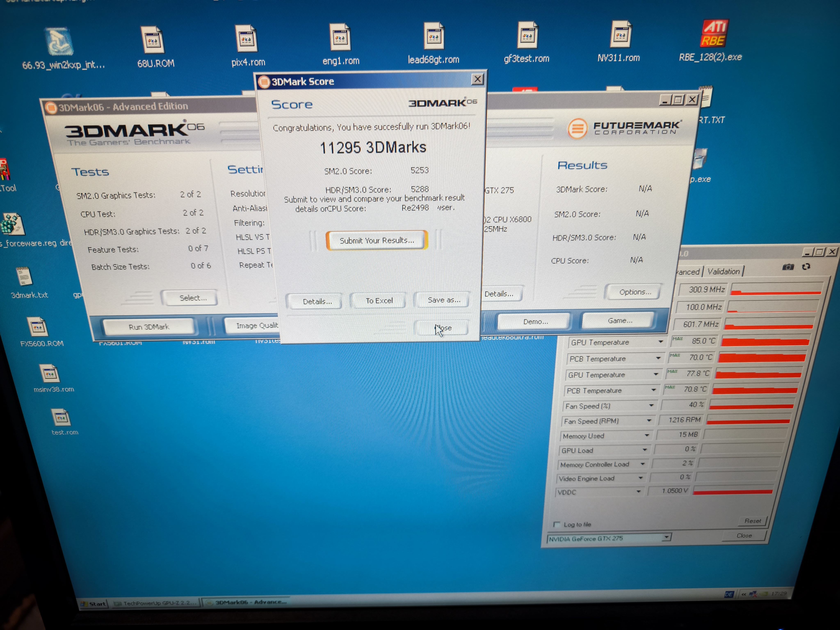Expand the Fan Speed (%) sensor dropdown
This screenshot has width=840, height=630.
(651, 406)
